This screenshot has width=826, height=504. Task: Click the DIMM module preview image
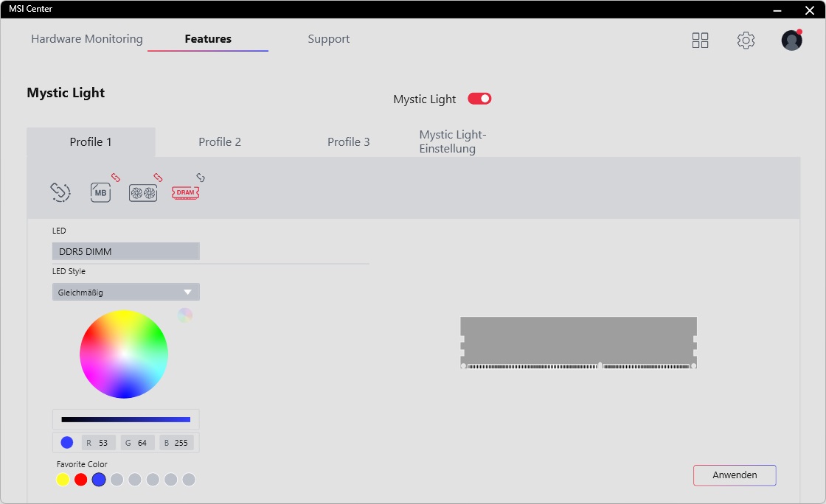click(x=578, y=343)
